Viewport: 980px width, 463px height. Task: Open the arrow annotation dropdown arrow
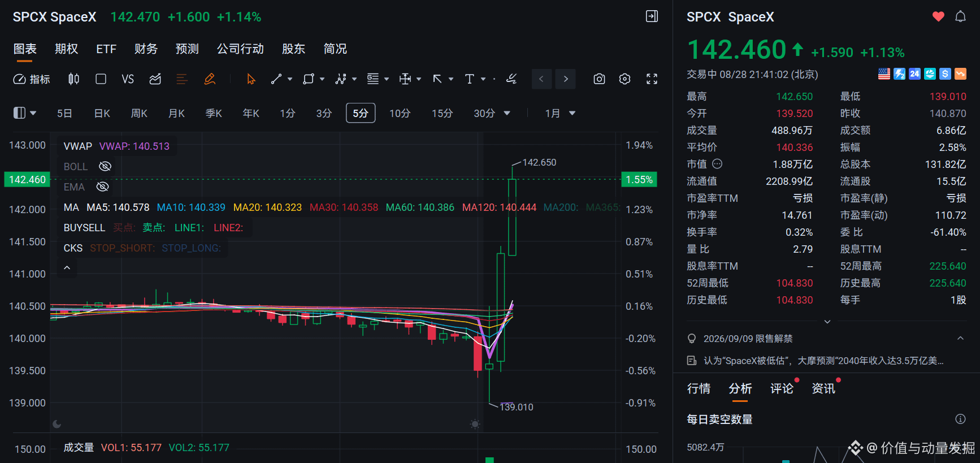(451, 79)
